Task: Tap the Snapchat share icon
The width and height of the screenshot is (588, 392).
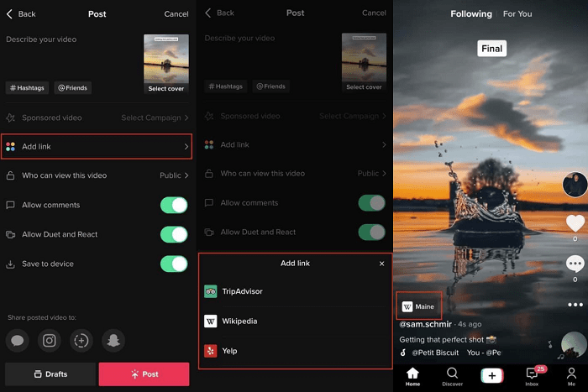Action: 113,340
